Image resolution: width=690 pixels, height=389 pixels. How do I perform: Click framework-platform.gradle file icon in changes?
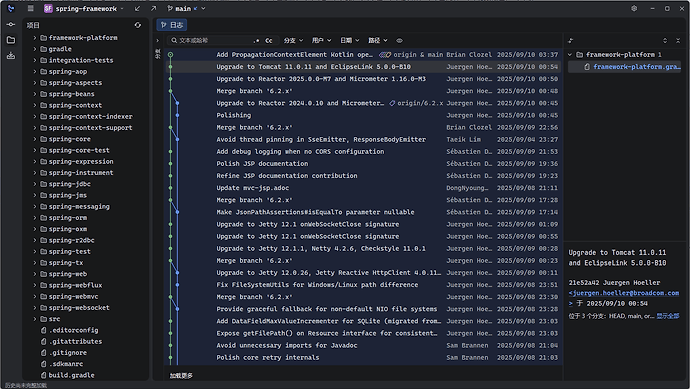click(587, 67)
